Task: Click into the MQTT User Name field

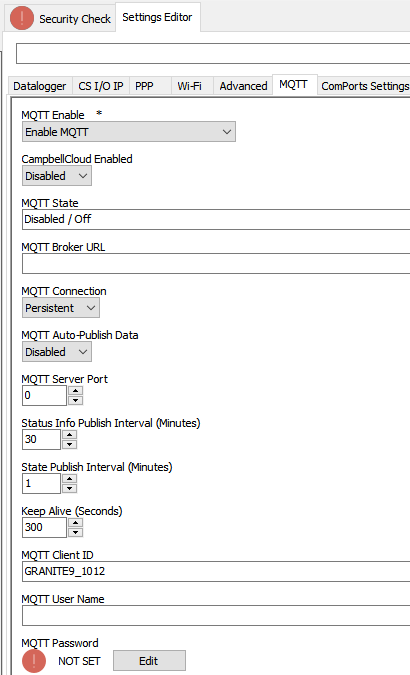Action: pyautogui.click(x=216, y=615)
